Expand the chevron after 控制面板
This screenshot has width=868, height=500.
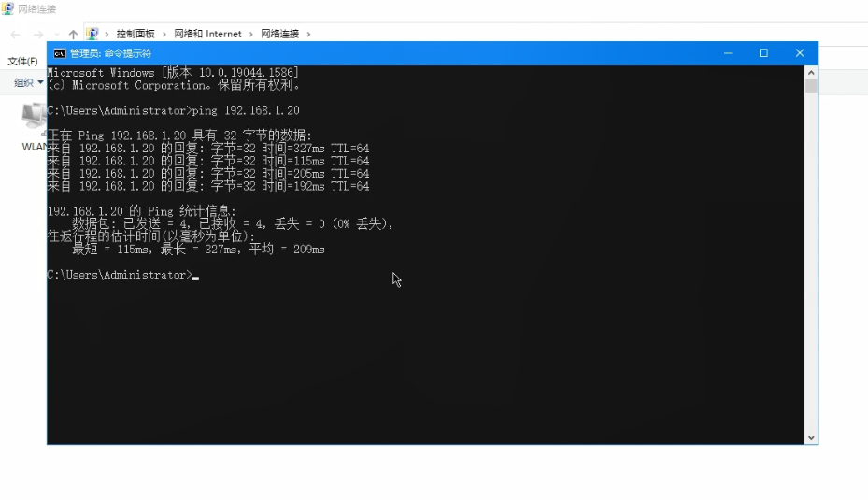(164, 35)
